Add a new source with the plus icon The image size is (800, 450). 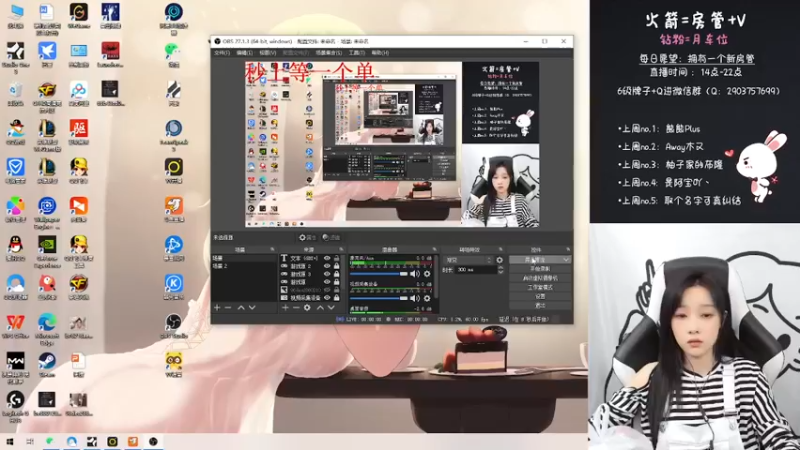coord(285,308)
